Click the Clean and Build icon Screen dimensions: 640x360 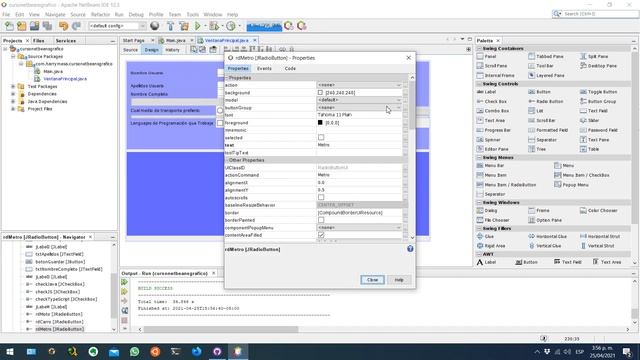[184, 26]
